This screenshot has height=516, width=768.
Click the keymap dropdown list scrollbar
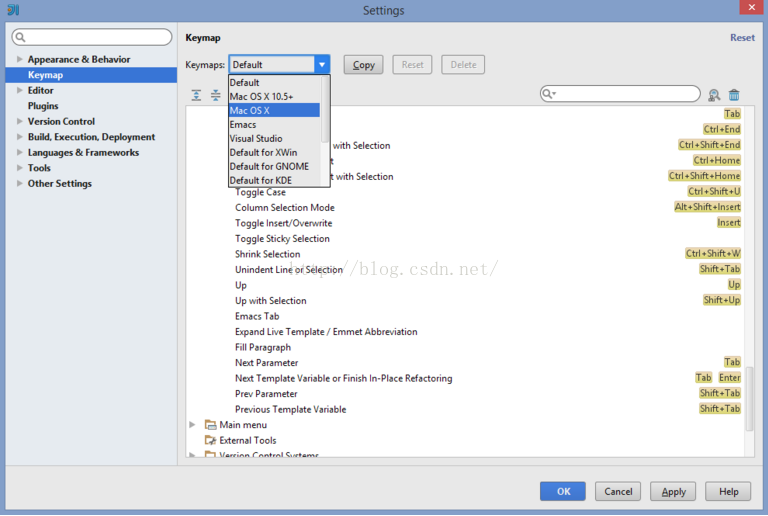tap(325, 110)
